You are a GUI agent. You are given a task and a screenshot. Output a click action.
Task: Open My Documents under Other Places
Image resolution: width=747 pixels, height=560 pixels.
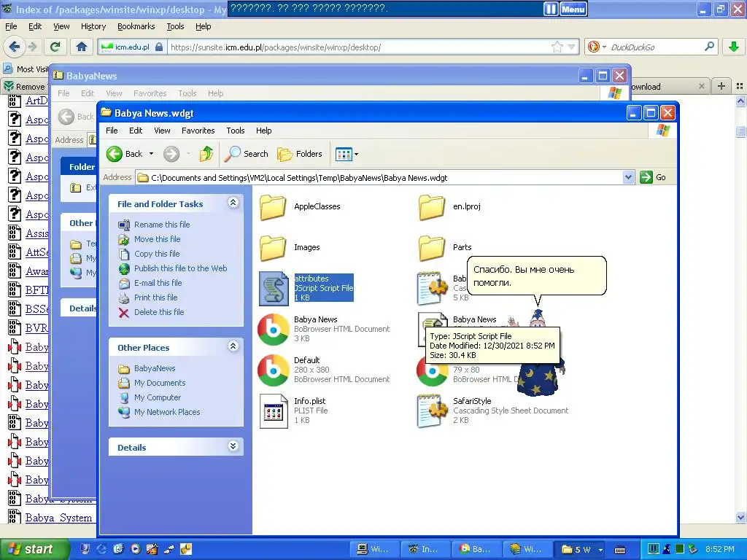(160, 383)
